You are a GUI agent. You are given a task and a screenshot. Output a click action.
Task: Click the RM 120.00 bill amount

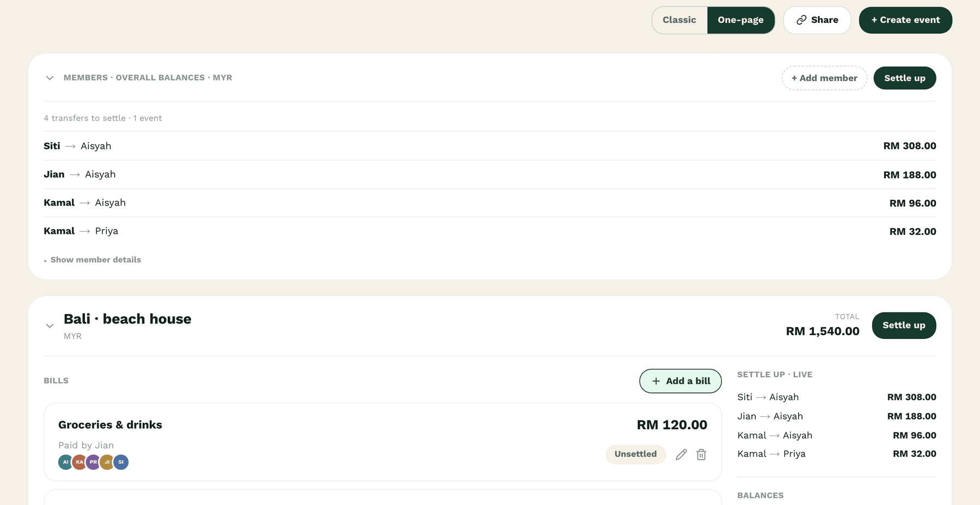tap(672, 425)
